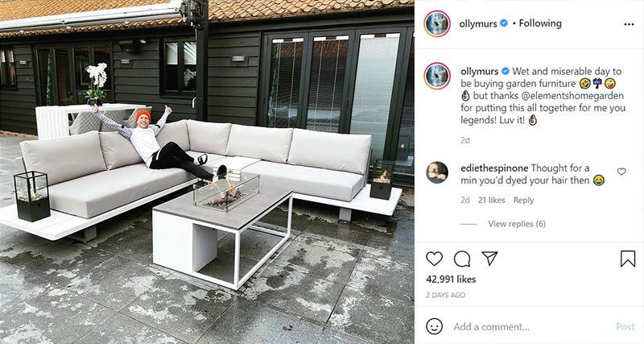This screenshot has height=344, width=644.
Task: Click the Post button
Action: coord(625,327)
